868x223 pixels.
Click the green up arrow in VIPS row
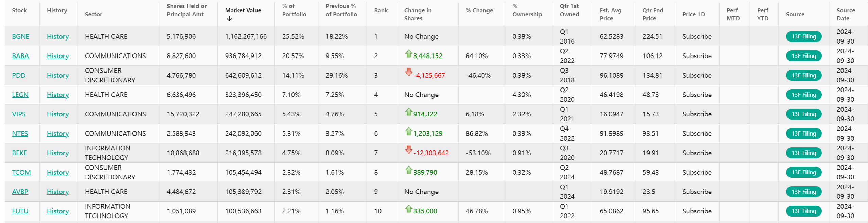408,112
